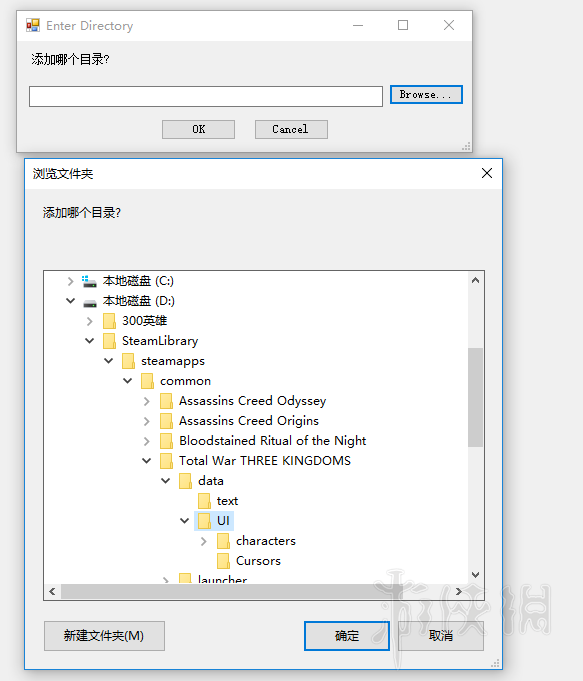Click the text folder icon
This screenshot has height=681, width=583.
[x=204, y=501]
